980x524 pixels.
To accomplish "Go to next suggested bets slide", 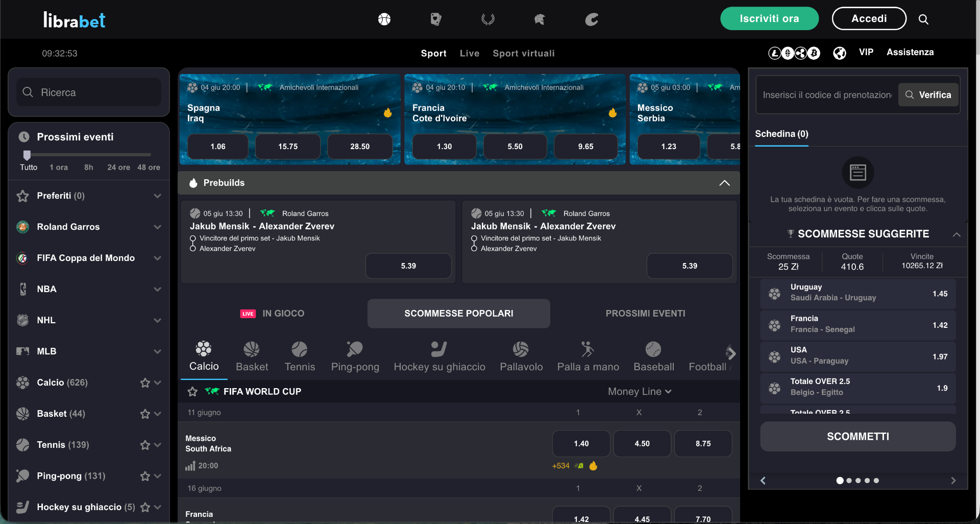I will pyautogui.click(x=953, y=481).
